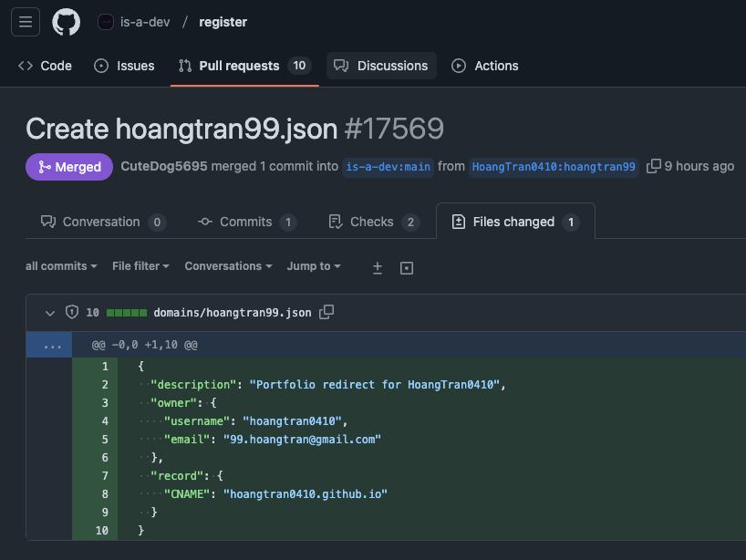The width and height of the screenshot is (746, 560).
Task: Click the square dot icon next to diff icon
Action: tap(407, 268)
